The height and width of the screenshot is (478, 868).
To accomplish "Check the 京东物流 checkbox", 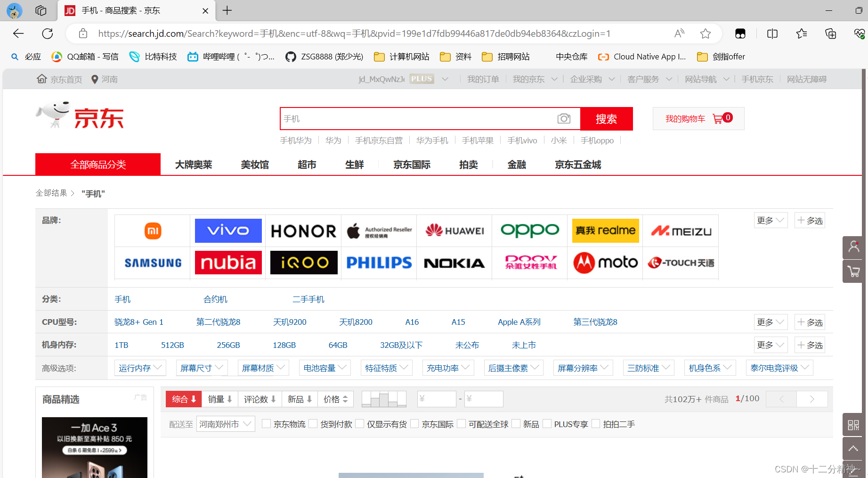I will point(266,424).
